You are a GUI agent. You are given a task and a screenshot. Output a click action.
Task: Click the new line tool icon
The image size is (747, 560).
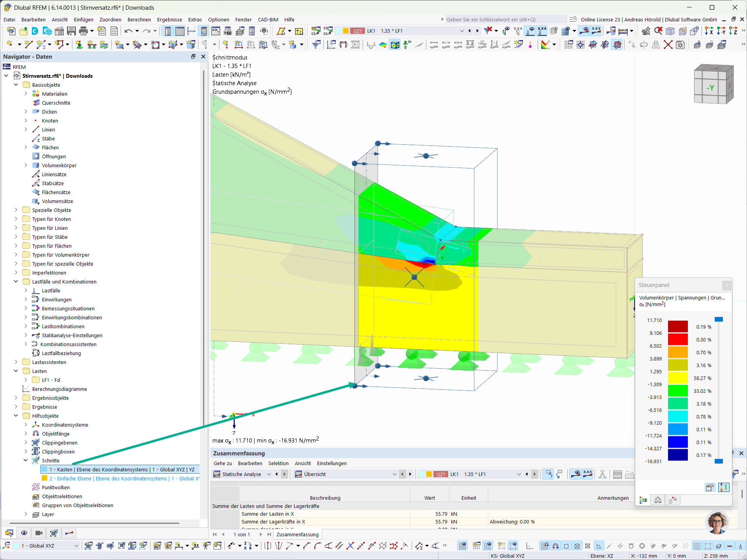click(x=28, y=45)
